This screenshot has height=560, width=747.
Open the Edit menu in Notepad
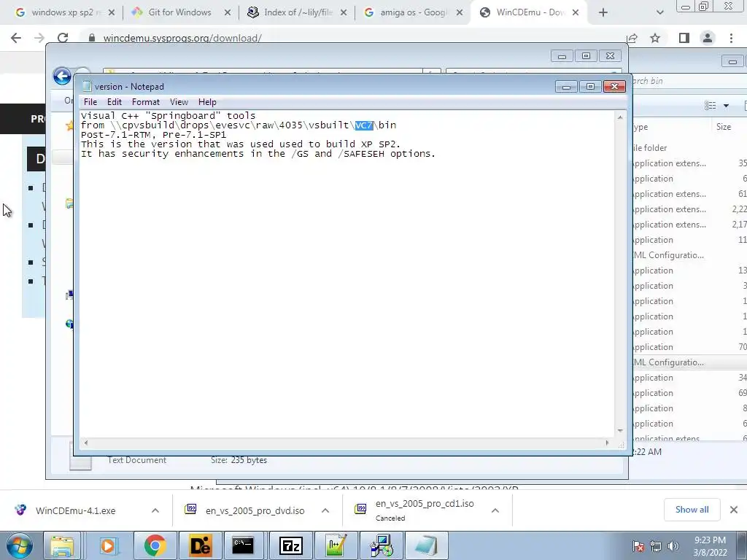(114, 102)
